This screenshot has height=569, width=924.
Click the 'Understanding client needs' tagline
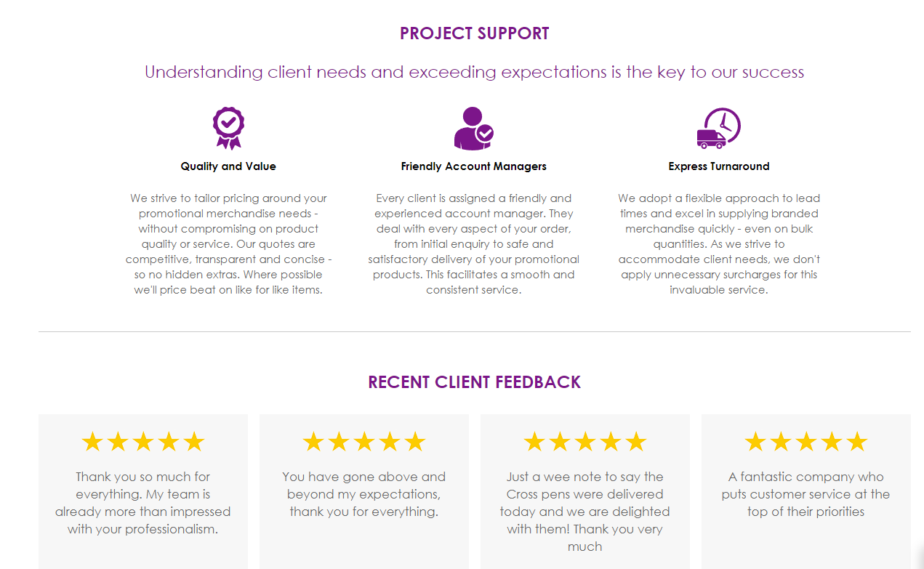474,72
